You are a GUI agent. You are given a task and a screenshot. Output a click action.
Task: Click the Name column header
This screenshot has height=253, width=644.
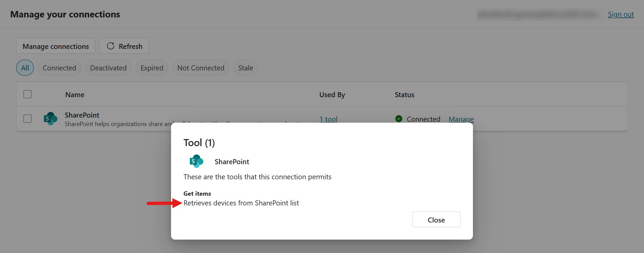coord(75,95)
